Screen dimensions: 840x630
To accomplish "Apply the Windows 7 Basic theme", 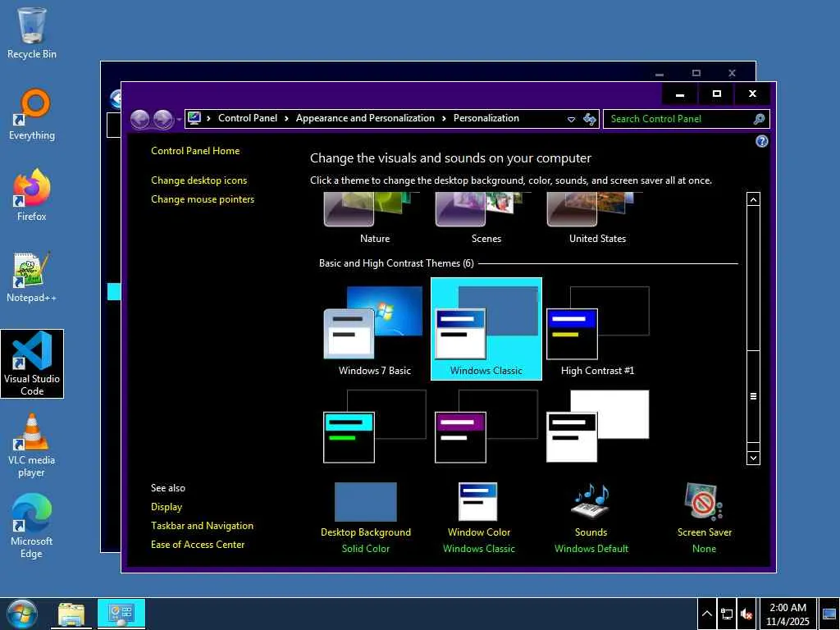I will coord(374,330).
